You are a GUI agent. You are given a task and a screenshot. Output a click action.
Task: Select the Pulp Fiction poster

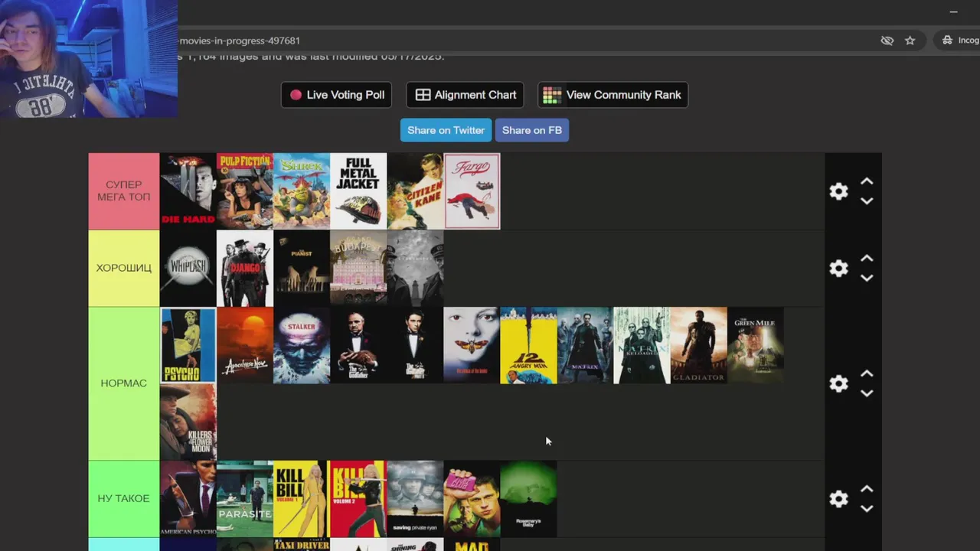coord(245,191)
